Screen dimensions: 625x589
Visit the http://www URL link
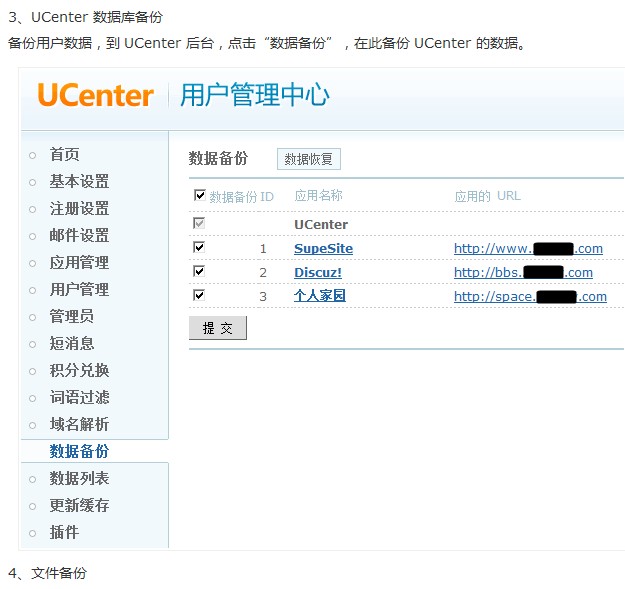coord(528,249)
